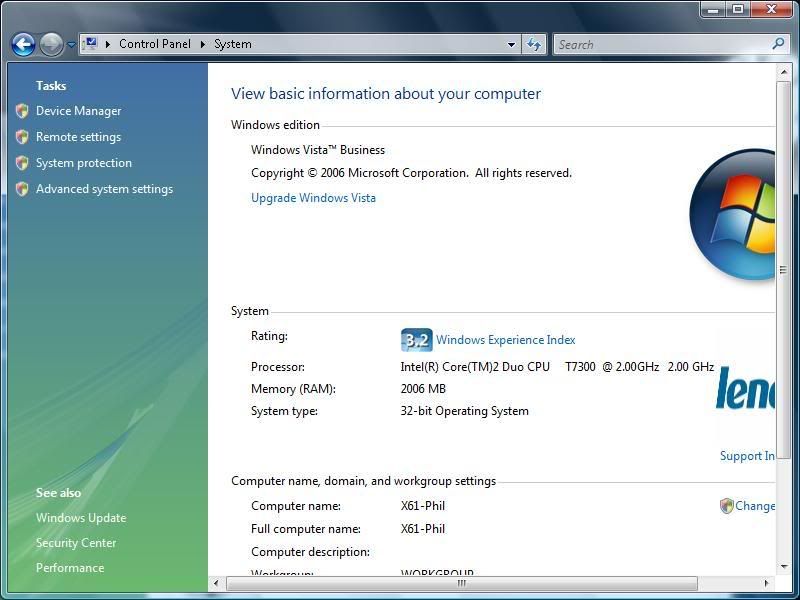Open Device Manager from Tasks
Viewport: 800px width, 600px height.
(79, 111)
